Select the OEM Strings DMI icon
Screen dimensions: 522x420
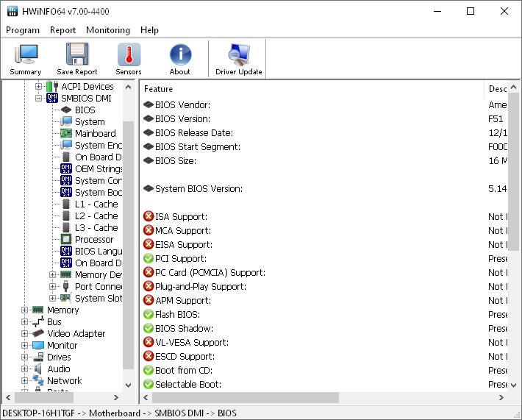point(66,168)
